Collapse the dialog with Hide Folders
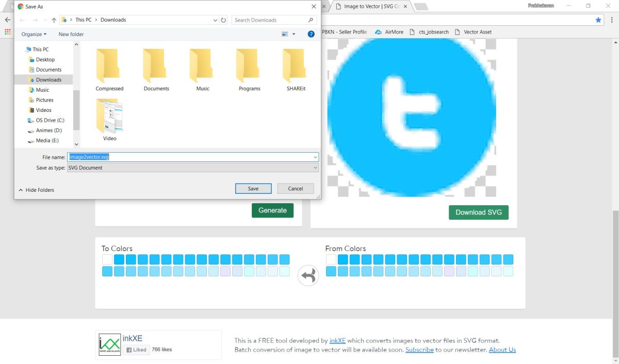 coord(36,190)
